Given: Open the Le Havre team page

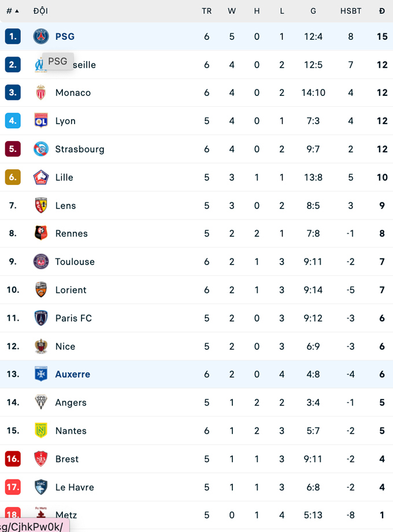Looking at the screenshot, I should pos(75,488).
